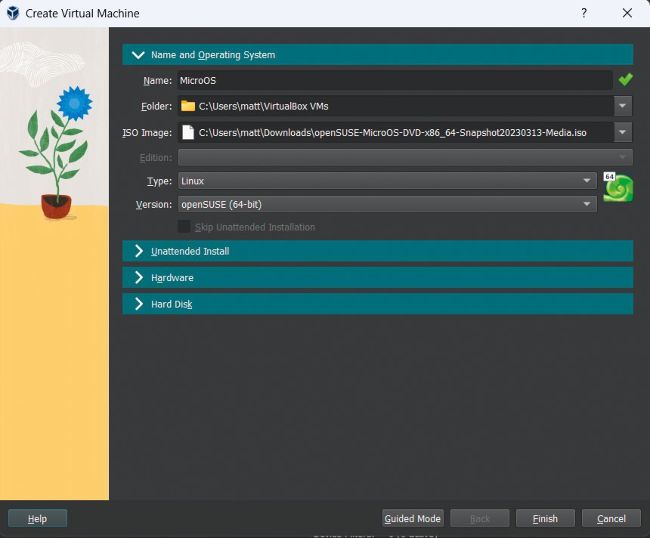Close the Create Virtual Machine dialog
Image resolution: width=650 pixels, height=538 pixels.
point(627,13)
